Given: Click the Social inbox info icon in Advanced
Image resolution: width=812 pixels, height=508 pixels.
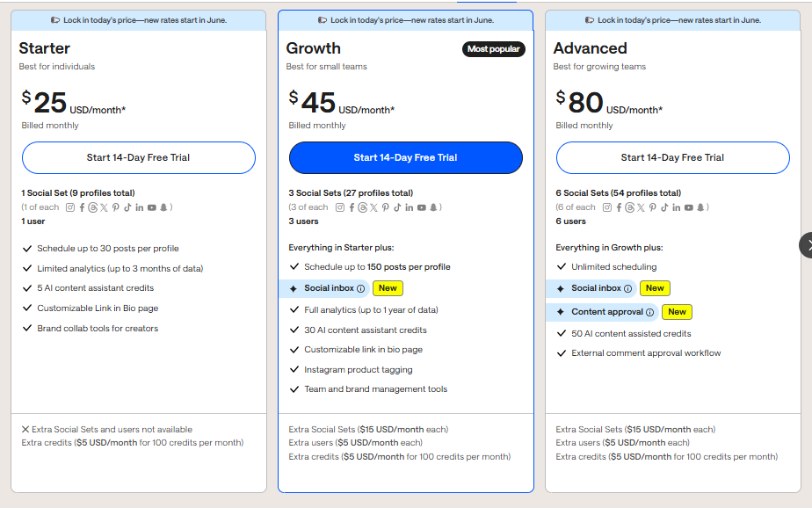Looking at the screenshot, I should point(627,288).
